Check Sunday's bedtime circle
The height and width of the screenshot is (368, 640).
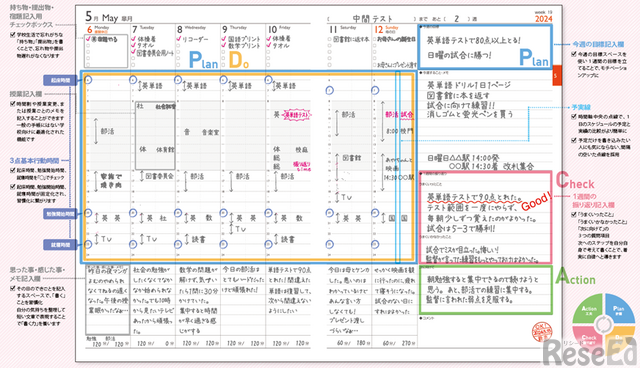[x=375, y=244]
